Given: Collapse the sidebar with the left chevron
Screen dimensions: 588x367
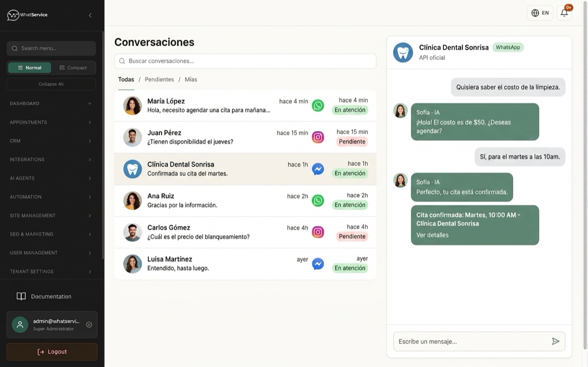Looking at the screenshot, I should pos(90,15).
